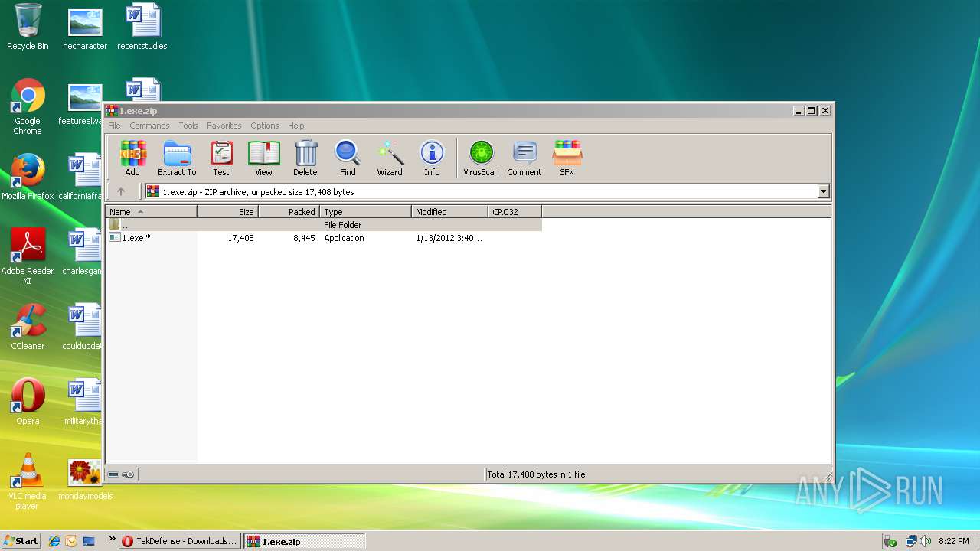Sort by Packed column header
This screenshot has height=551, width=980.
pos(289,212)
